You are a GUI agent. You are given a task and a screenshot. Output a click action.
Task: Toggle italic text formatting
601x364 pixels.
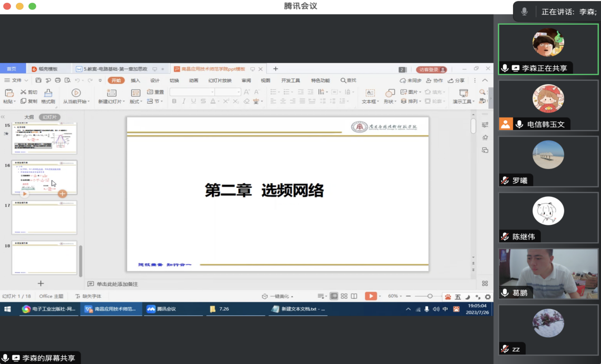point(184,101)
